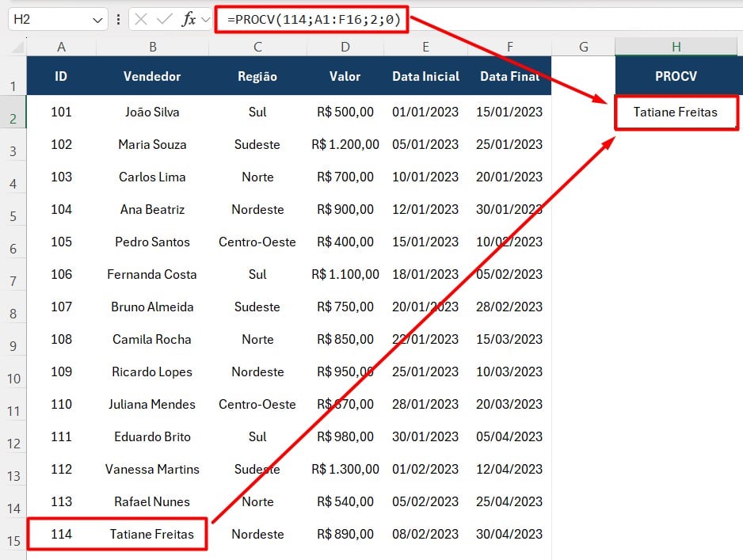This screenshot has height=560, width=743.
Task: Select column F header
Action: click(509, 47)
